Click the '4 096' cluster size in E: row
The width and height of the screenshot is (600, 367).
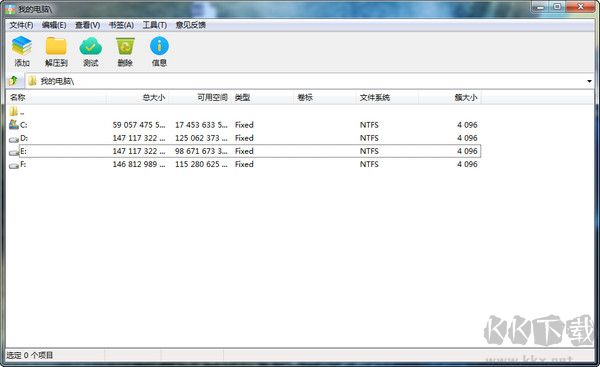467,151
